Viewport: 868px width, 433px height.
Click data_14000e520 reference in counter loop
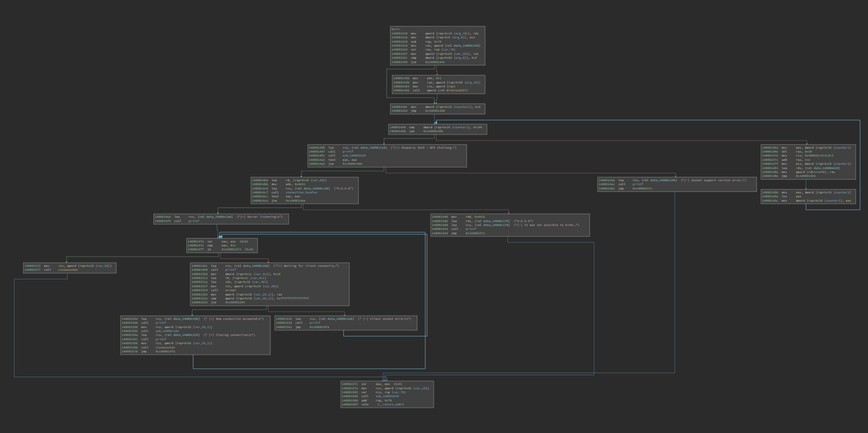tap(826, 168)
